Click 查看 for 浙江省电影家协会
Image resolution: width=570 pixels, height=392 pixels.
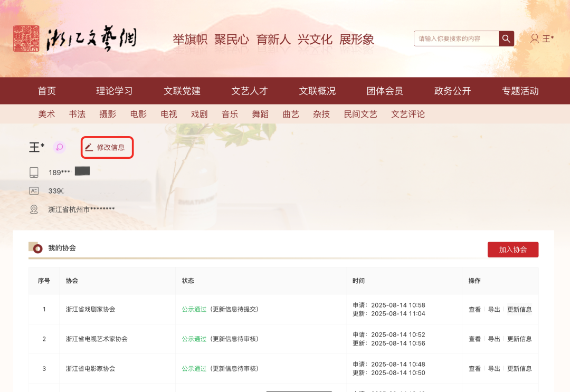click(x=475, y=369)
